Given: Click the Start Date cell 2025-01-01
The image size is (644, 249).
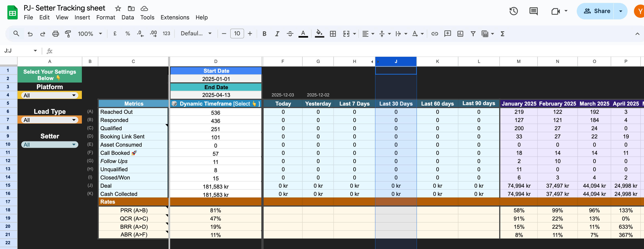Looking at the screenshot, I should coord(216,79).
